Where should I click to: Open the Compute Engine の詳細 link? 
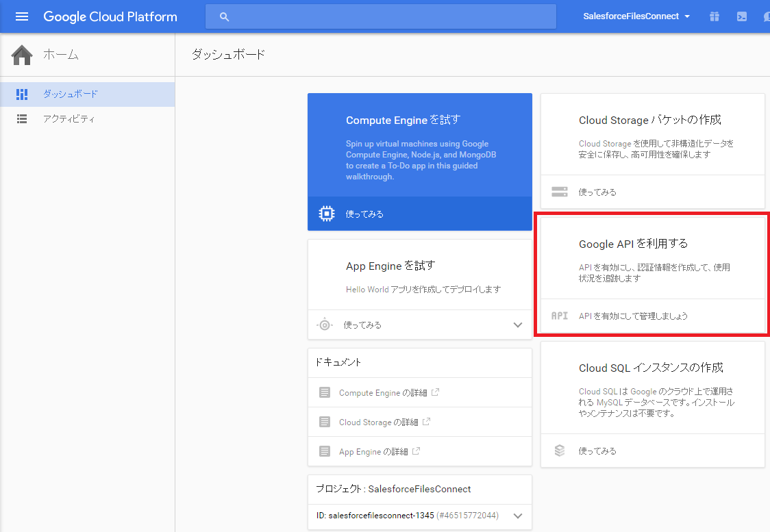383,392
